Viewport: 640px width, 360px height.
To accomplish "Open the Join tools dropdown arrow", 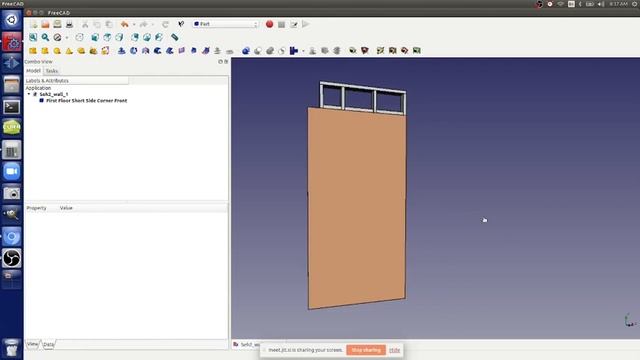I will tap(303, 51).
